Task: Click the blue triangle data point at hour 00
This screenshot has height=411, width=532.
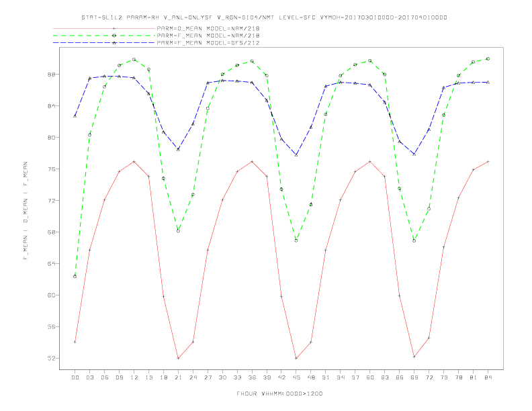Action: pos(75,116)
